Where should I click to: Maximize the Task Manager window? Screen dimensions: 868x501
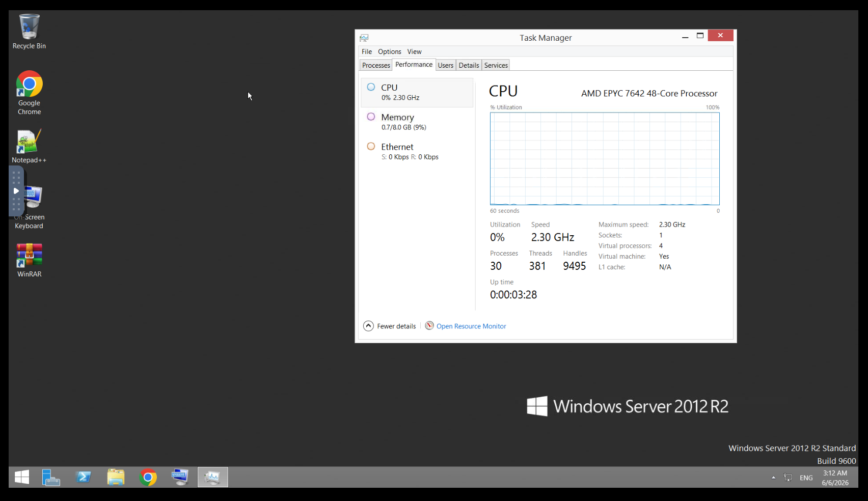click(700, 36)
